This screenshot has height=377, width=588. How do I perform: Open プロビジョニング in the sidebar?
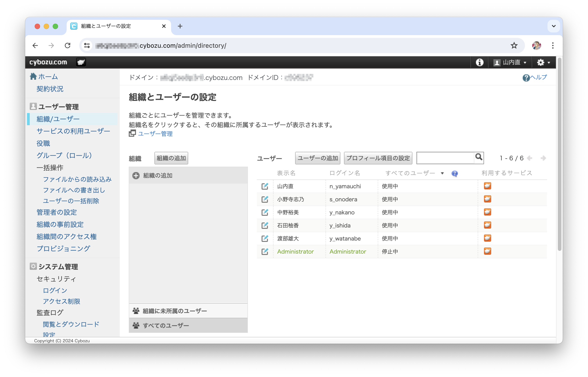click(63, 249)
